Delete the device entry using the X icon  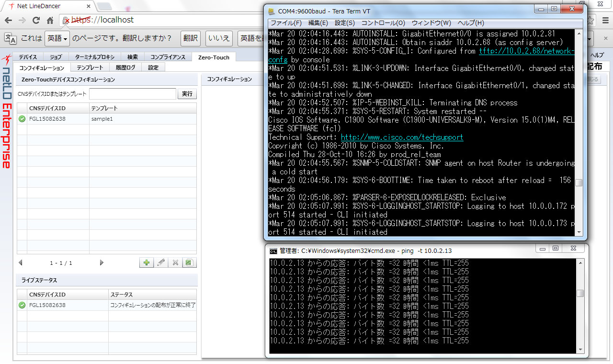click(x=174, y=262)
